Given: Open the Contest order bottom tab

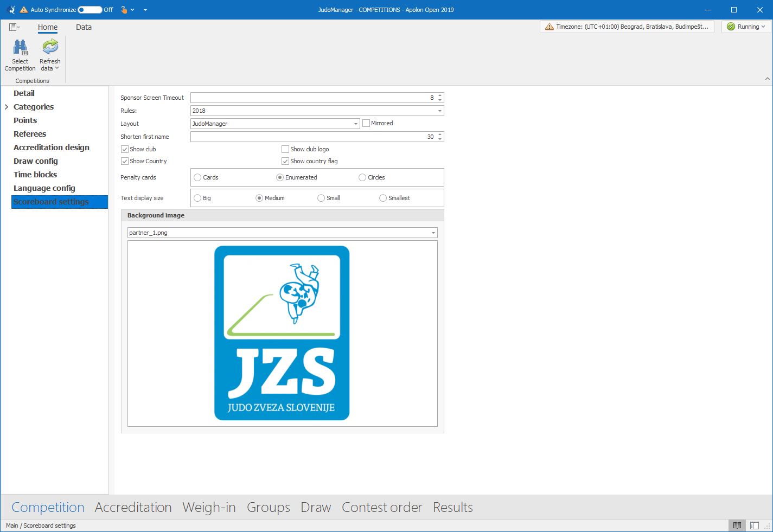Looking at the screenshot, I should 382,507.
